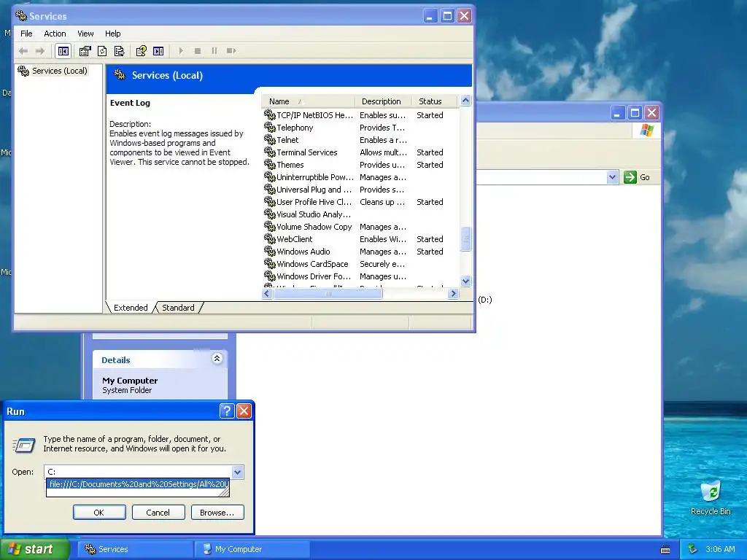Screen dimensions: 747x560
Task: Sort by the Status column header
Action: coord(435,101)
